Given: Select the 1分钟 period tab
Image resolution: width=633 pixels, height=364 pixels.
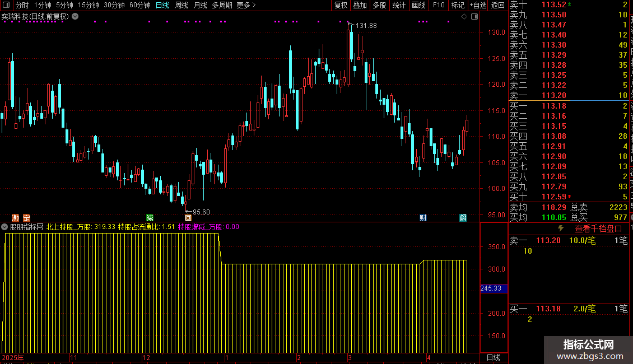Looking at the screenshot, I should pyautogui.click(x=43, y=5).
